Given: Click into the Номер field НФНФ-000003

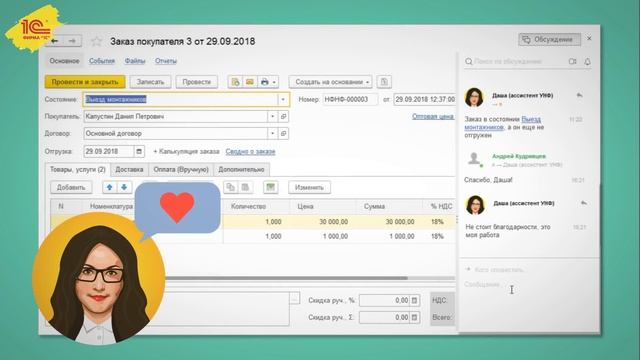Looking at the screenshot, I should tap(350, 99).
